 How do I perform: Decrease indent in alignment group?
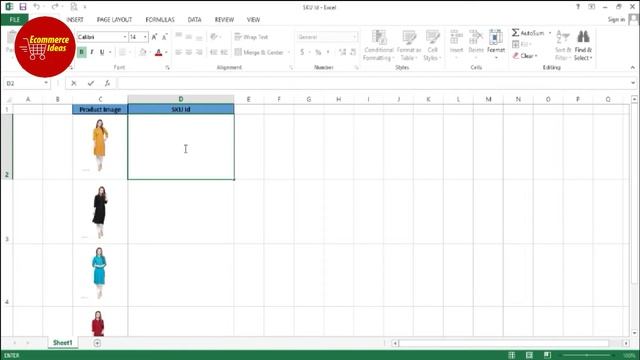pyautogui.click(x=213, y=52)
